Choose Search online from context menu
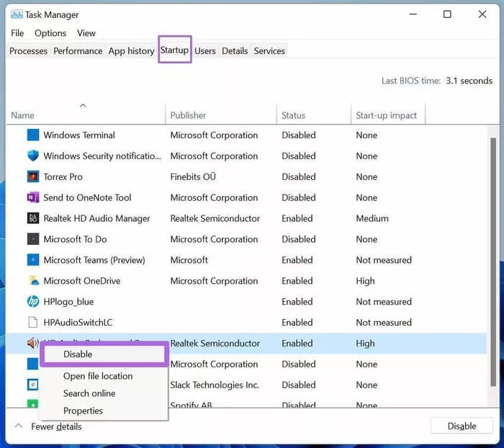The height and width of the screenshot is (448, 504). coord(89,393)
